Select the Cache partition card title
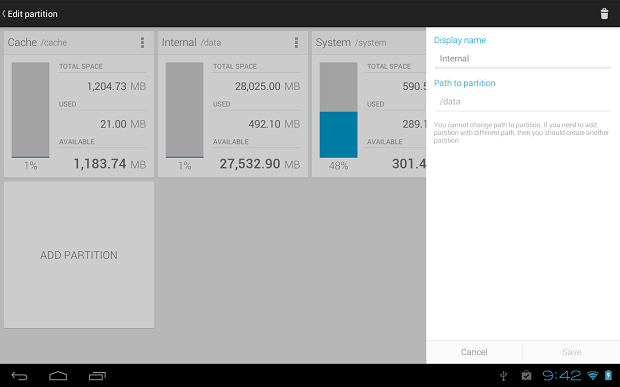The height and width of the screenshot is (387, 620). [x=22, y=42]
